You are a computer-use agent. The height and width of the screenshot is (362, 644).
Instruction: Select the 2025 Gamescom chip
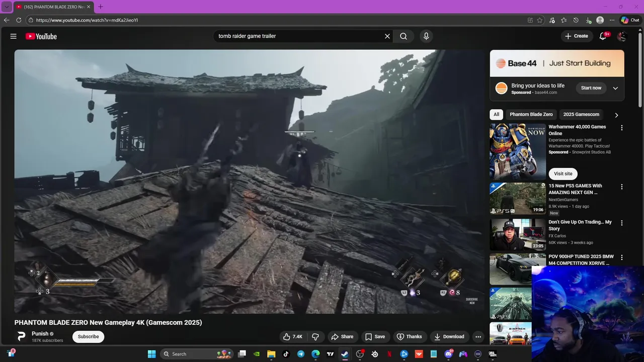(581, 115)
